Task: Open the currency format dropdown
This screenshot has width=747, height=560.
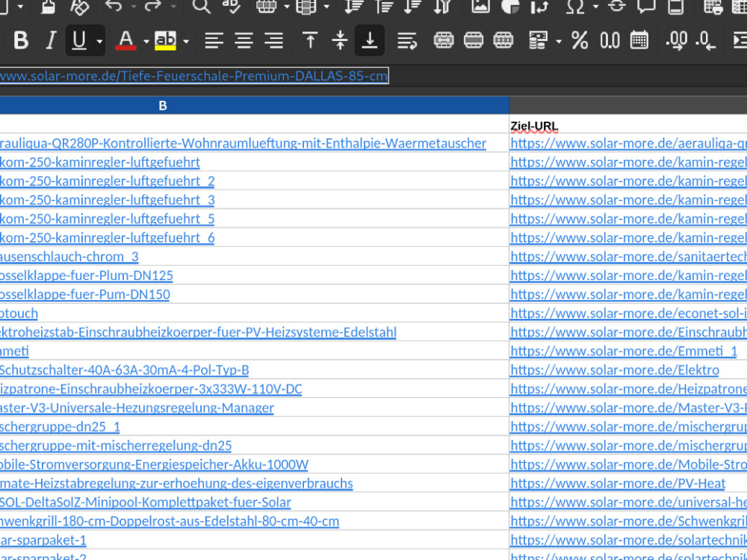Action: click(558, 41)
